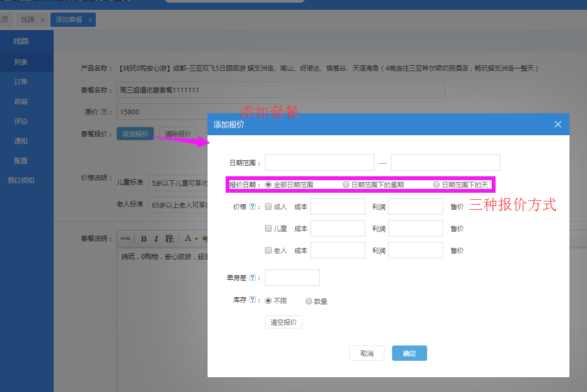587x392 pixels.
Task: Click the help icon next to 原价
Action: (x=104, y=112)
